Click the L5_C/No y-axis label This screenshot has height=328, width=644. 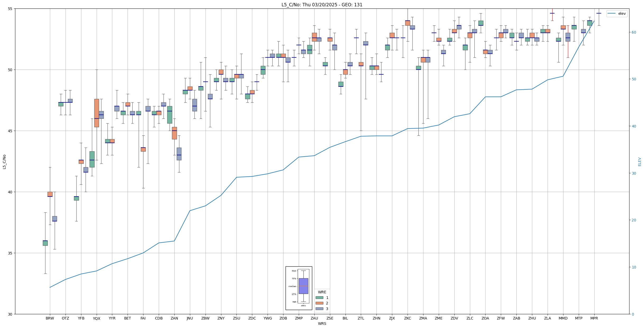[x=4, y=162]
